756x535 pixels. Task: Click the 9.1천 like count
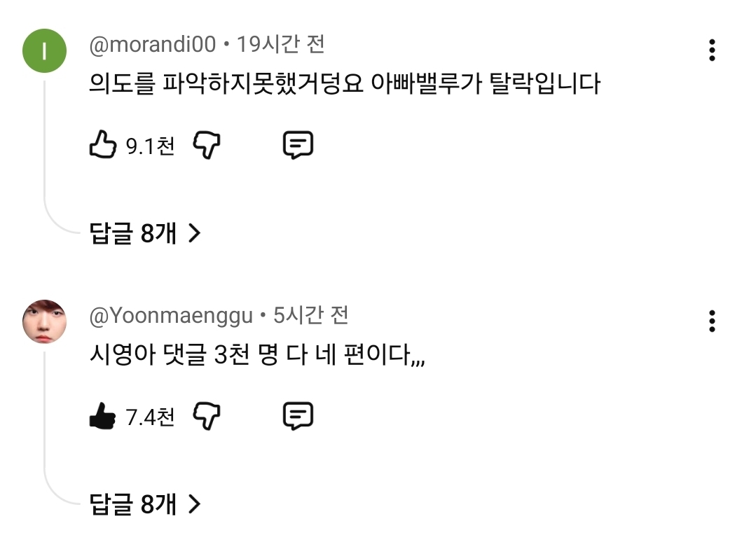(150, 146)
